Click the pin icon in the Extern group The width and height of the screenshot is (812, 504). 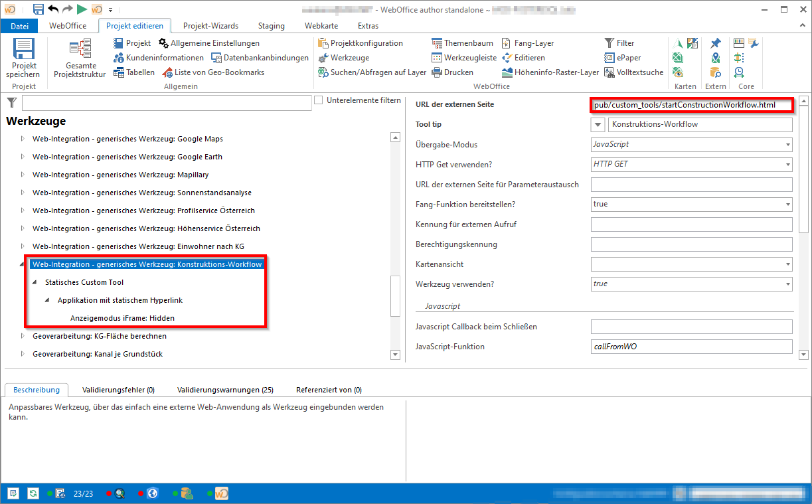tap(716, 42)
